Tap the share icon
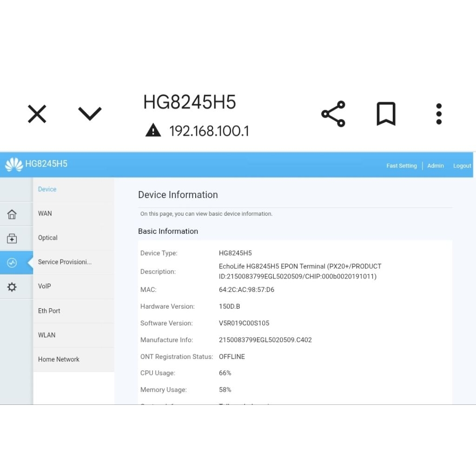The width and height of the screenshot is (476, 476). pyautogui.click(x=333, y=114)
